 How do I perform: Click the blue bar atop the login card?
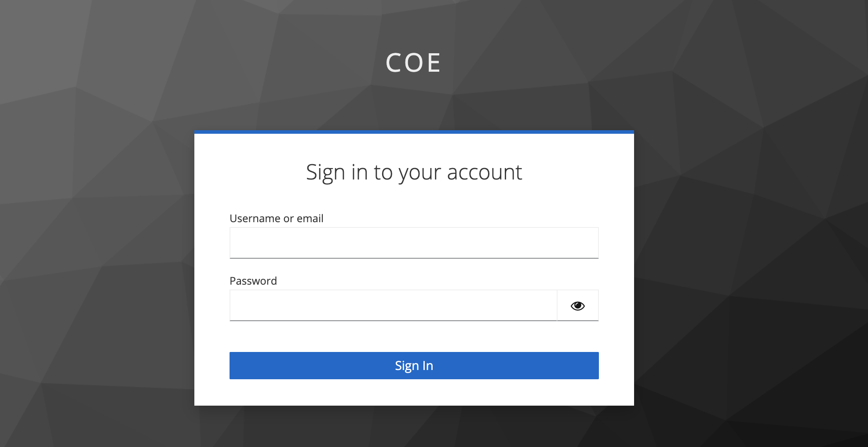(414, 132)
